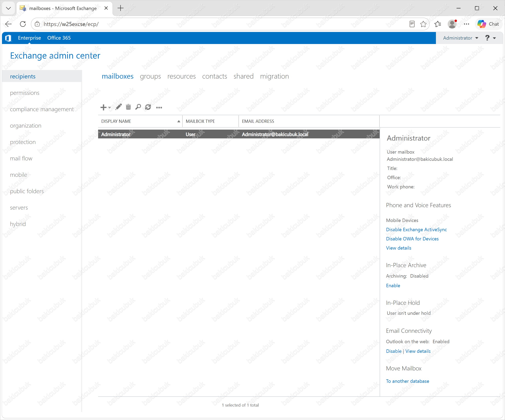505x420 pixels.
Task: Open the more options ellipsis menu
Action: tap(159, 108)
